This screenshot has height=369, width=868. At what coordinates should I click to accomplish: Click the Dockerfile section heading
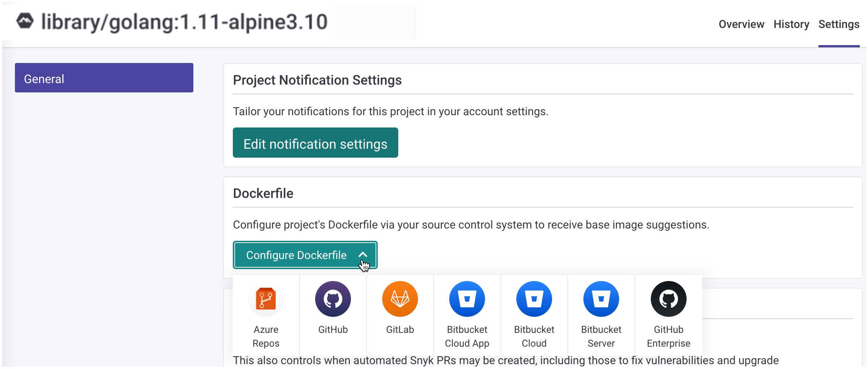(263, 193)
